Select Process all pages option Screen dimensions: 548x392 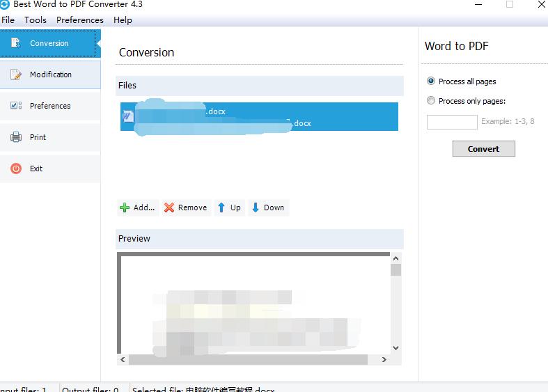click(431, 81)
